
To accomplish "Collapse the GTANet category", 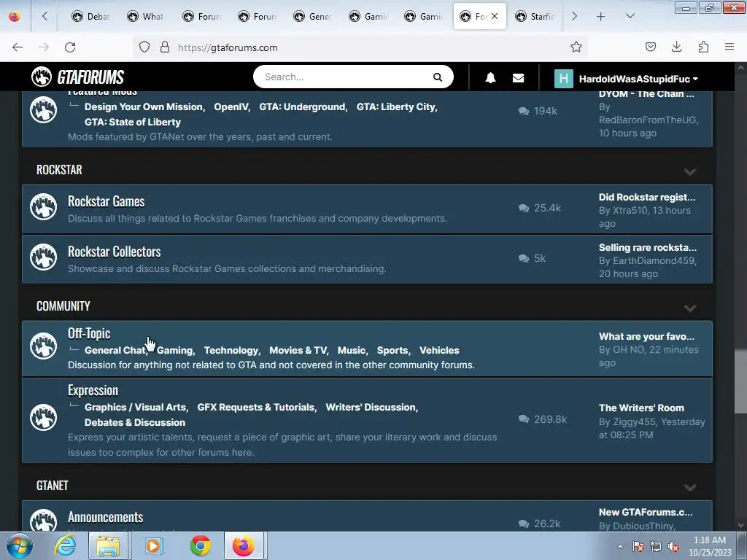I will 690,487.
